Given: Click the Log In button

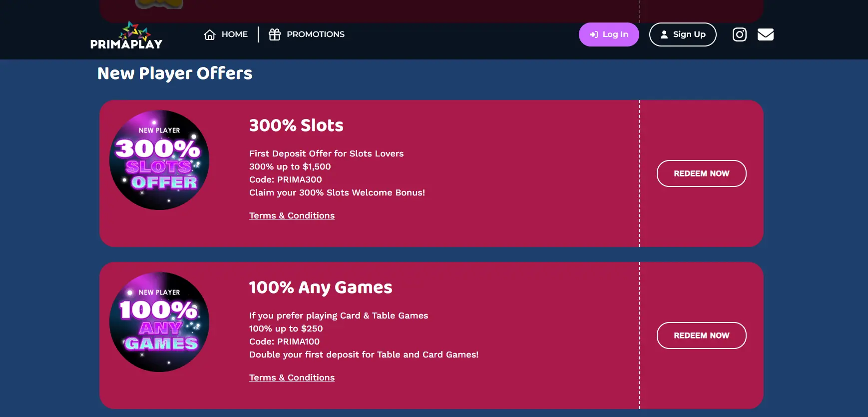Looking at the screenshot, I should (609, 34).
